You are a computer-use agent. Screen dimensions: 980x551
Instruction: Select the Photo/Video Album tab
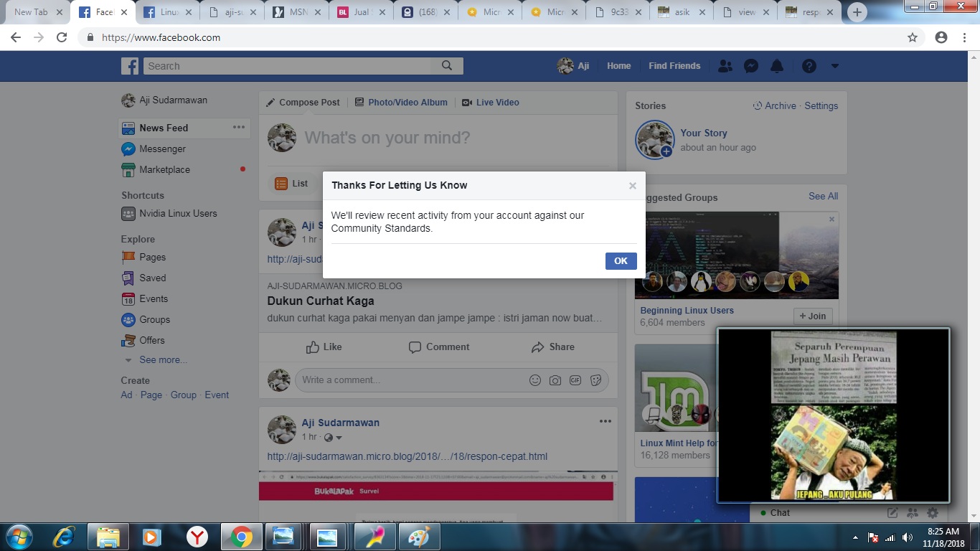(401, 103)
